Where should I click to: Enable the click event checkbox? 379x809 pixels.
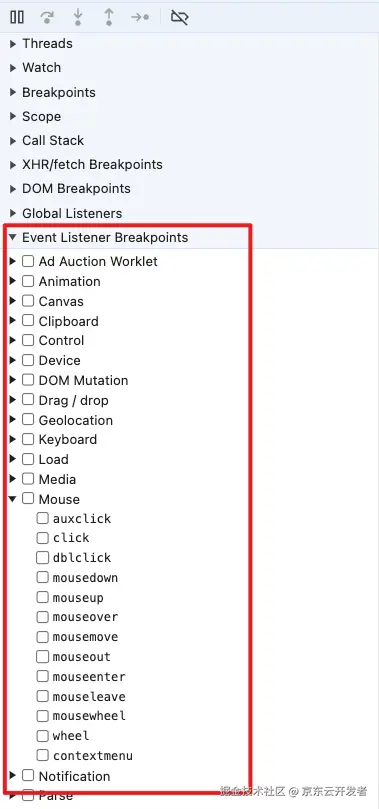click(43, 538)
